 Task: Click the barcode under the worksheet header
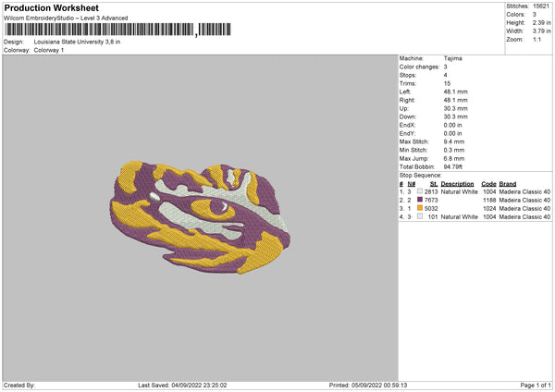point(117,30)
